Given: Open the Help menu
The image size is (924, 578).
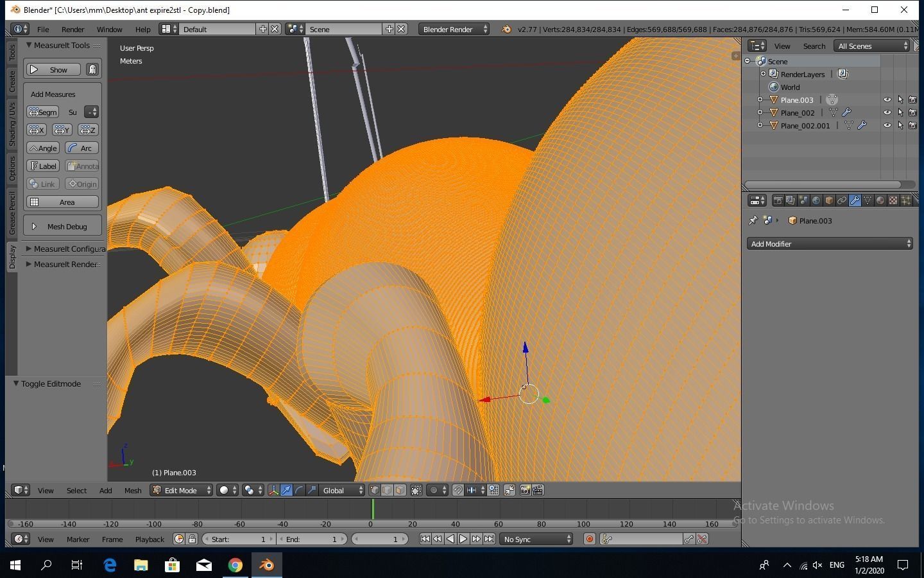Looking at the screenshot, I should [x=142, y=30].
